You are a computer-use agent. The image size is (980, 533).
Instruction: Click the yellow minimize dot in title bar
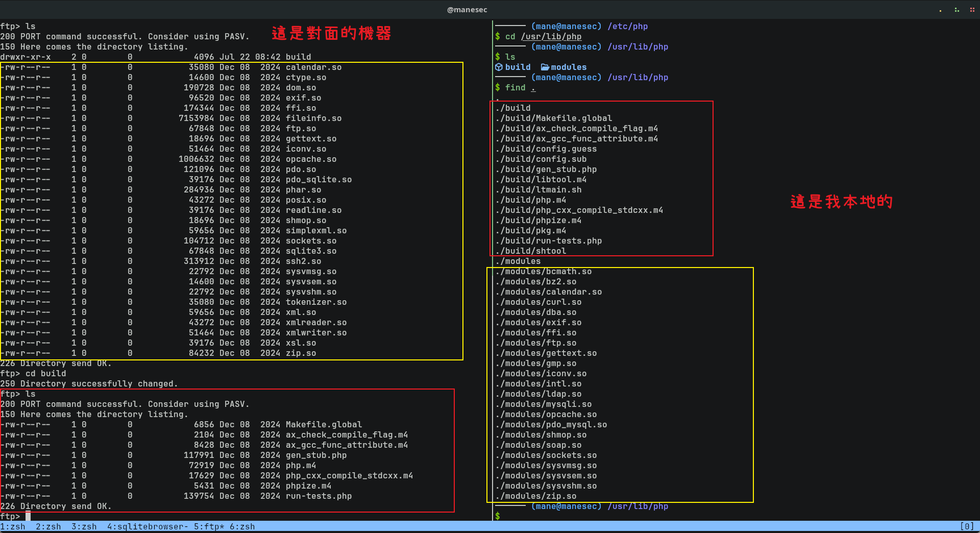[x=940, y=10]
